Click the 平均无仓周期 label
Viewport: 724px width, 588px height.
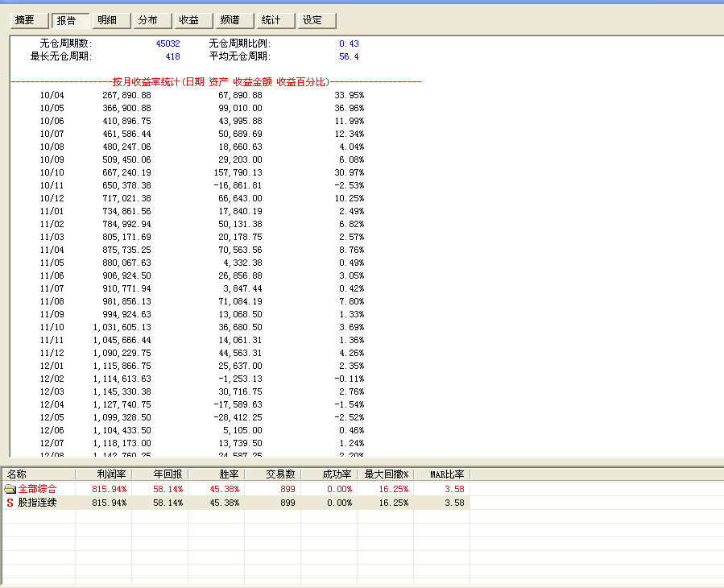(240, 56)
